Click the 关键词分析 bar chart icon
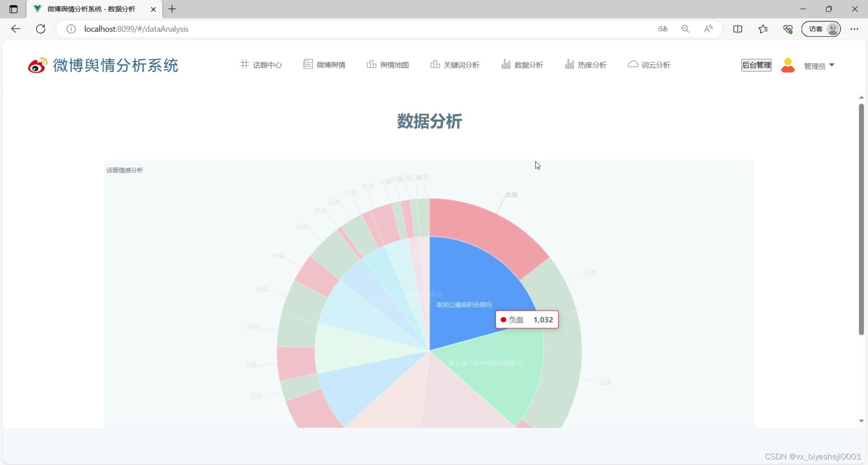Image resolution: width=868 pixels, height=465 pixels. pyautogui.click(x=436, y=64)
